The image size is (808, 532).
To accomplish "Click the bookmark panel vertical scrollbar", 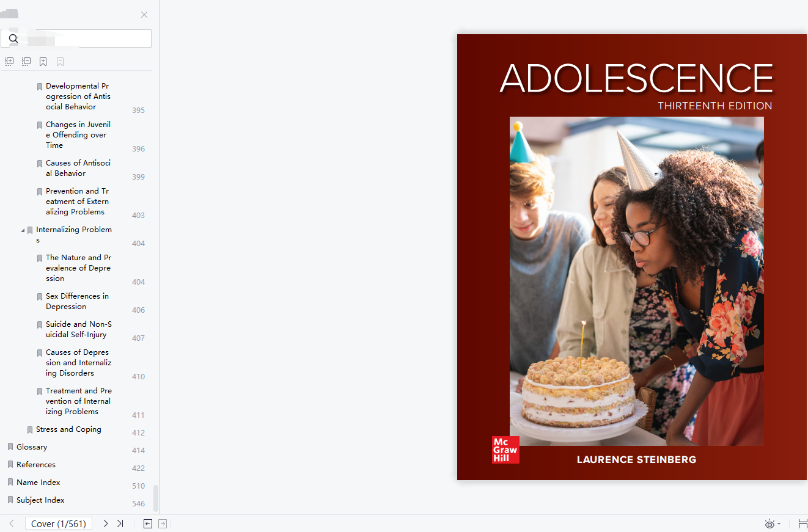I will coord(156,498).
